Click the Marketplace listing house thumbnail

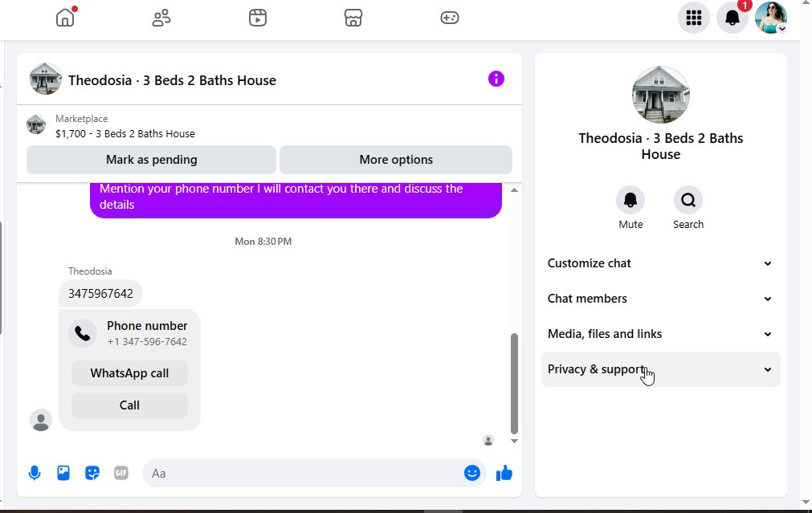pyautogui.click(x=36, y=124)
